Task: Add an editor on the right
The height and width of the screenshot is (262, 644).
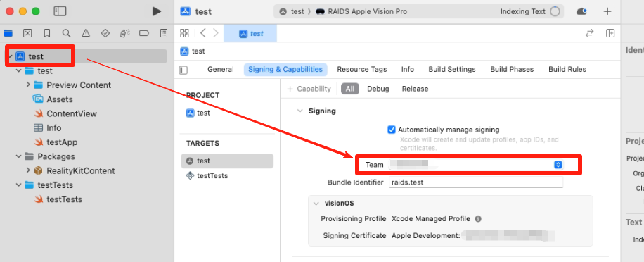Action: click(x=610, y=33)
